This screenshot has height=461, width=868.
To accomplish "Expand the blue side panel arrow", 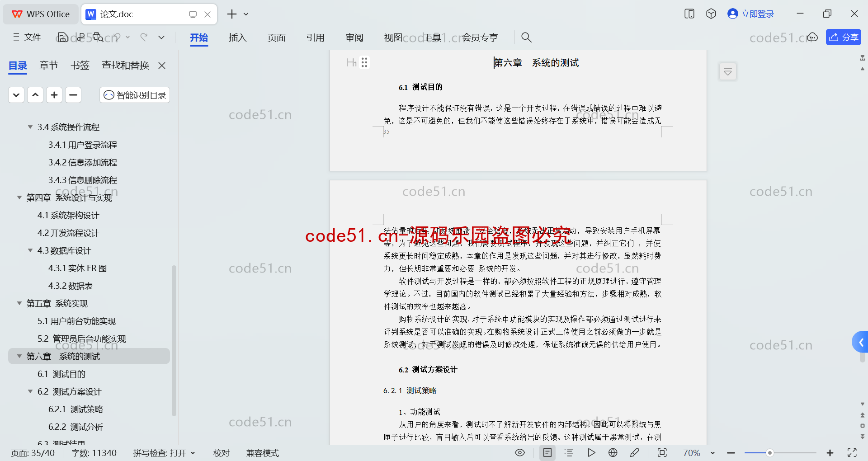I will (860, 342).
